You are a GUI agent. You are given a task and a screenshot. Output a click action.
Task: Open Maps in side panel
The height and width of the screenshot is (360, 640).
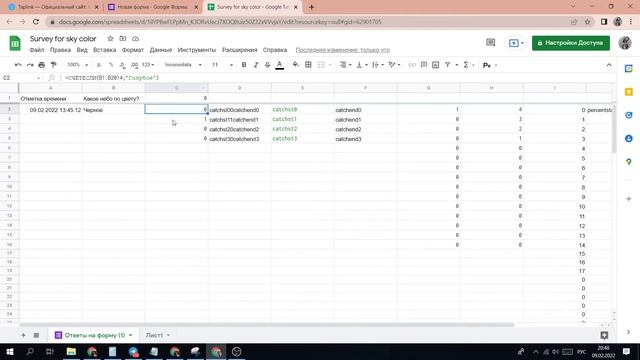pos(629,162)
